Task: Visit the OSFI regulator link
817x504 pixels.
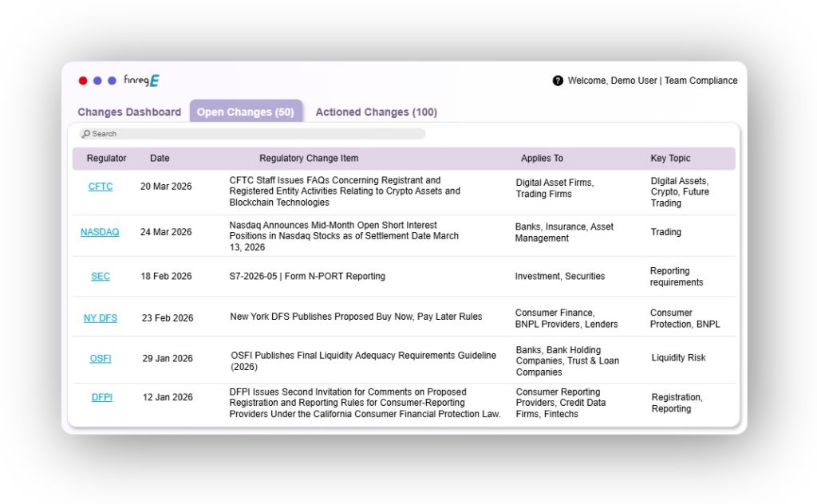Action: [101, 359]
